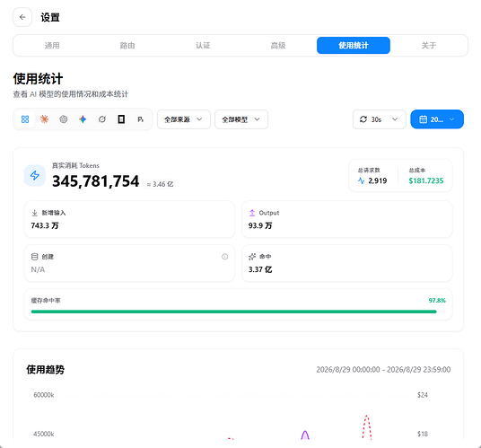The width and height of the screenshot is (481, 448).
Task: Filter by OpenAI logo icon
Action: [x=64, y=119]
